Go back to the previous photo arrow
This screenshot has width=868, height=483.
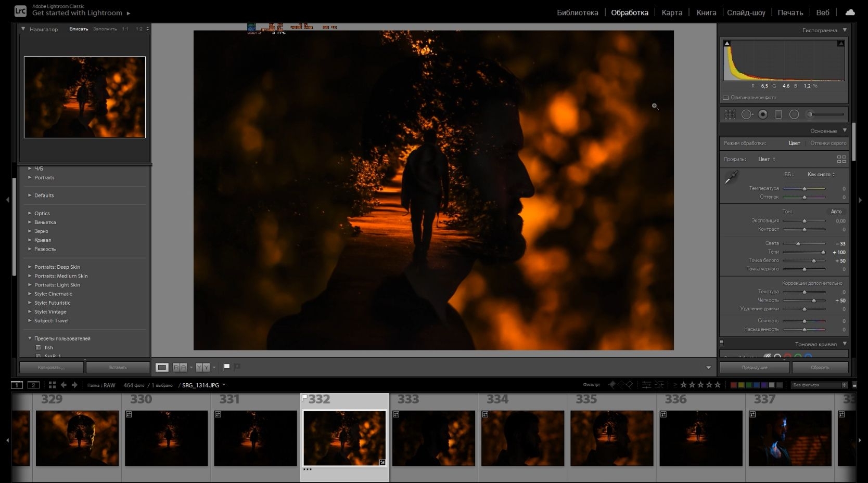pyautogui.click(x=63, y=385)
